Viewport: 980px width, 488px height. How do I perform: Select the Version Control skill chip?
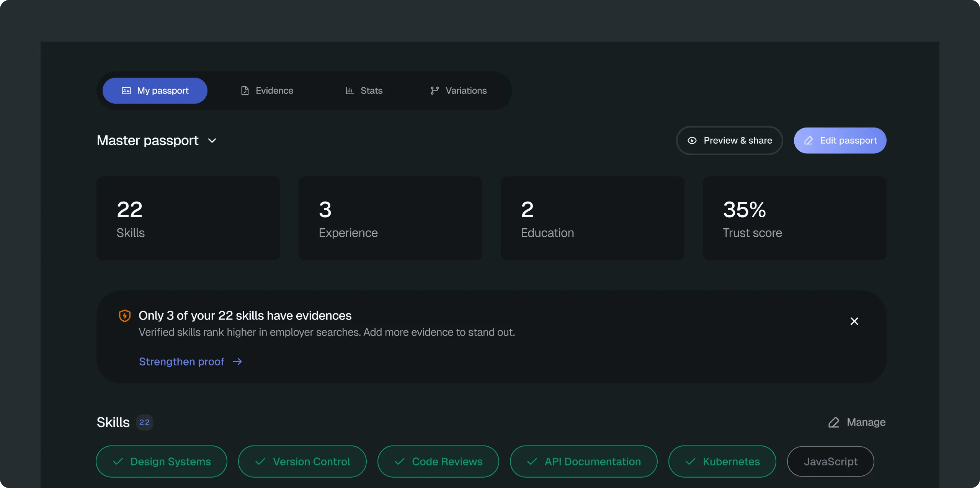pyautogui.click(x=302, y=462)
